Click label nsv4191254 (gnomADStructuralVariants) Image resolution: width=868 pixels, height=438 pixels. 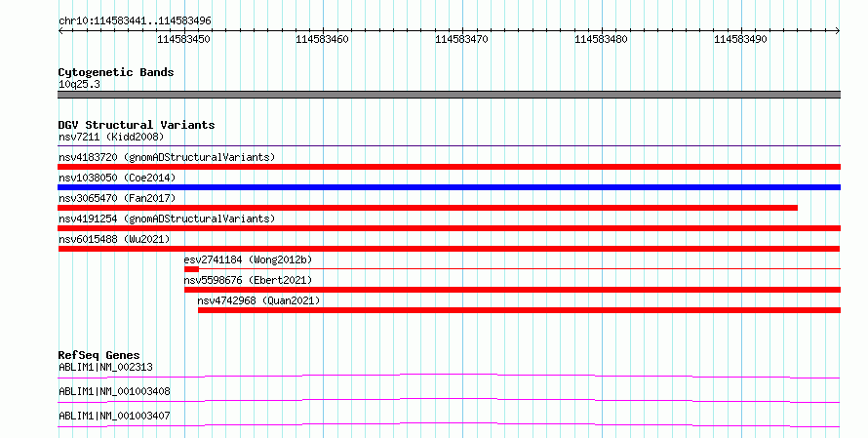pyautogui.click(x=167, y=219)
